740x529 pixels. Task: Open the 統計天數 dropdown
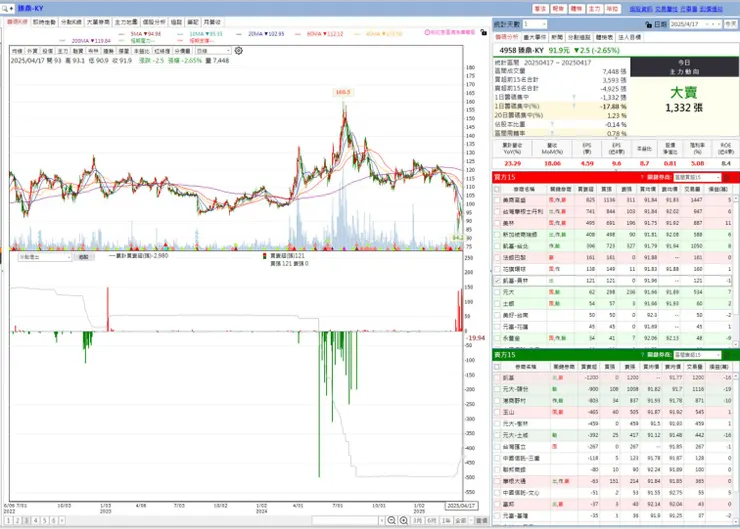pos(534,24)
